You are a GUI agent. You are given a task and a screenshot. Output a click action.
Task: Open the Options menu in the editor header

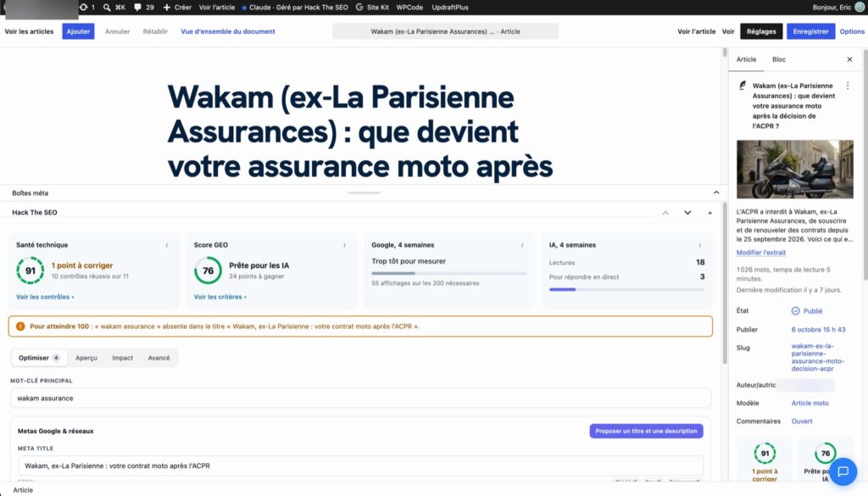coord(852,31)
